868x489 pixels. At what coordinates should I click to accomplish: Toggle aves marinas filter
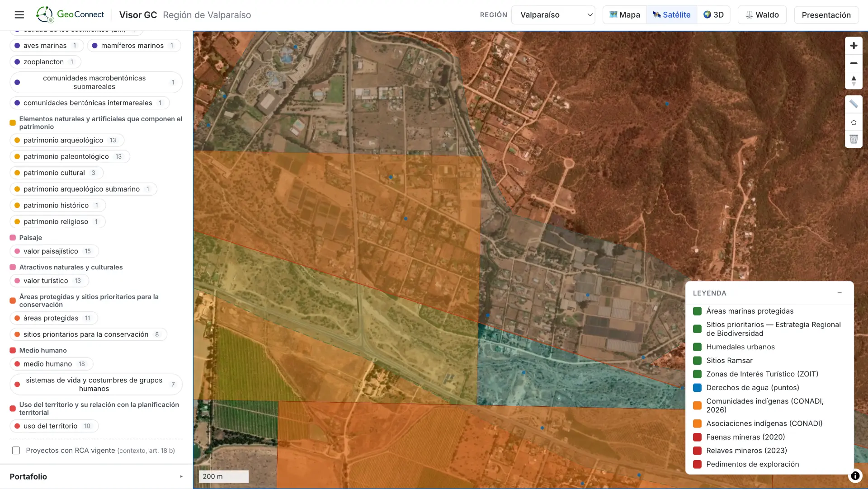pos(47,46)
